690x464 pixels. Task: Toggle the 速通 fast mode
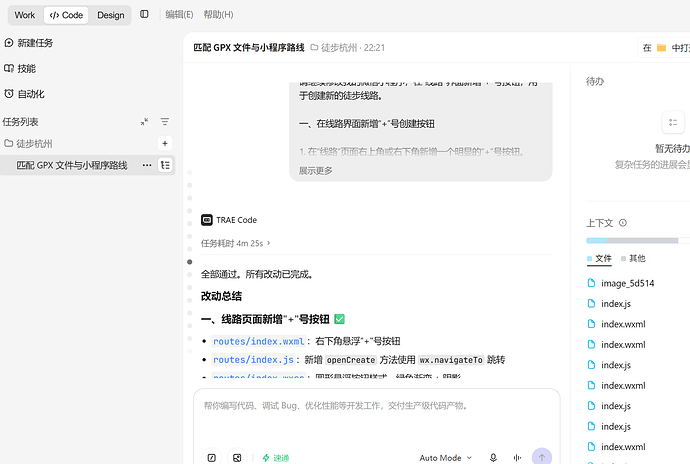275,458
